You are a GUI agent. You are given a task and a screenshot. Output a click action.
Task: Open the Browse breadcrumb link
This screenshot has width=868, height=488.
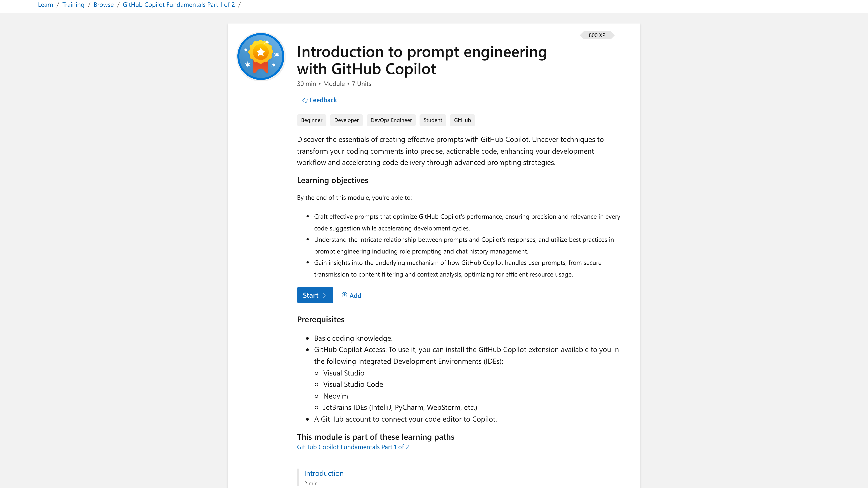pyautogui.click(x=104, y=4)
